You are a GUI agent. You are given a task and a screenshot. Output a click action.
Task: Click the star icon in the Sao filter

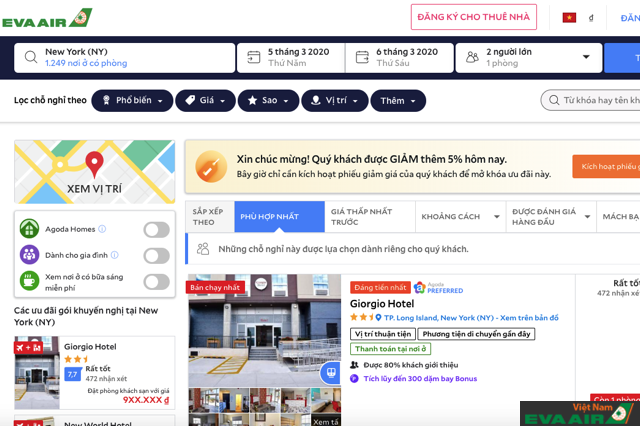[x=253, y=100]
